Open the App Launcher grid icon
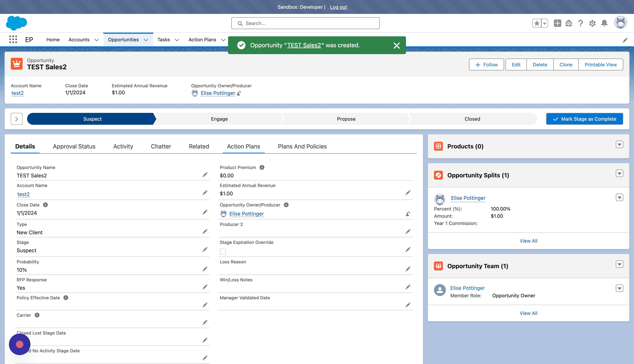The image size is (634, 364). tap(13, 39)
